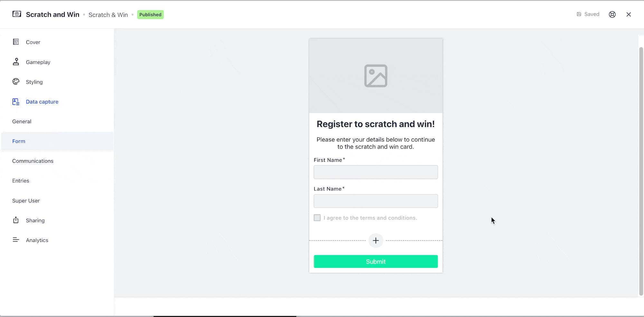Click the Last Name input field
This screenshot has height=317, width=644.
coord(376,201)
